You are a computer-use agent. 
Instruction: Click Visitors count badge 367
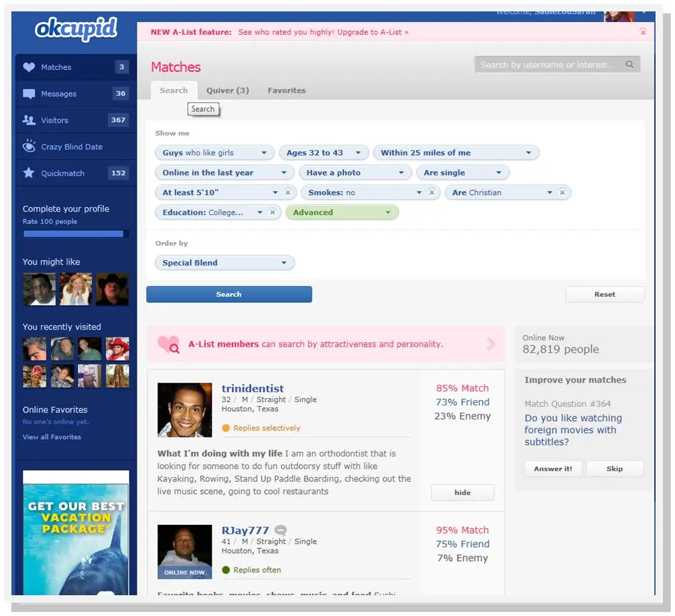[x=118, y=120]
